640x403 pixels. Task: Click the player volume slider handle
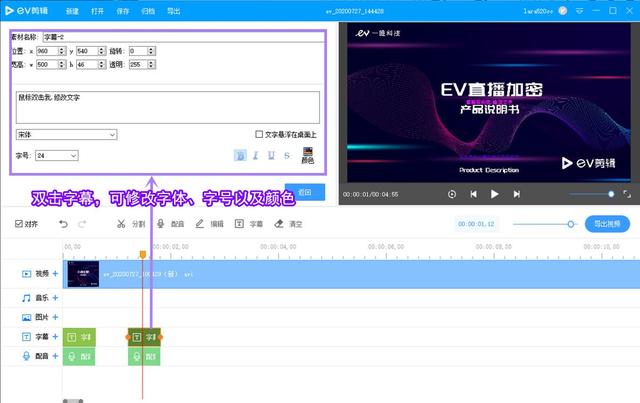[x=611, y=194]
